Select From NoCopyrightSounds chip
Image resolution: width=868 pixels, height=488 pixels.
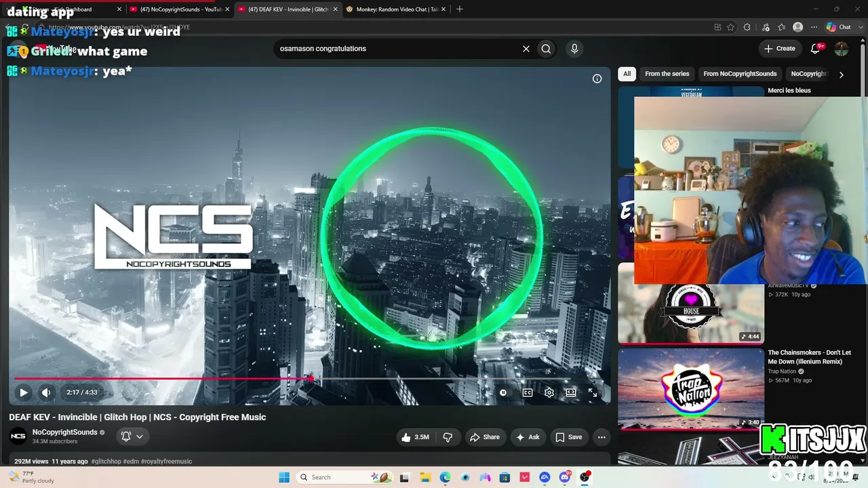[x=740, y=74]
